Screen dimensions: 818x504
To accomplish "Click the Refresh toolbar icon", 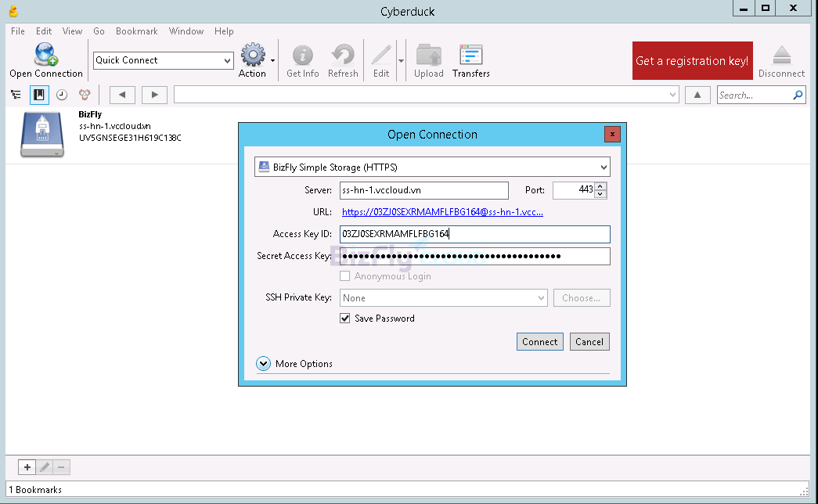I will [x=343, y=56].
